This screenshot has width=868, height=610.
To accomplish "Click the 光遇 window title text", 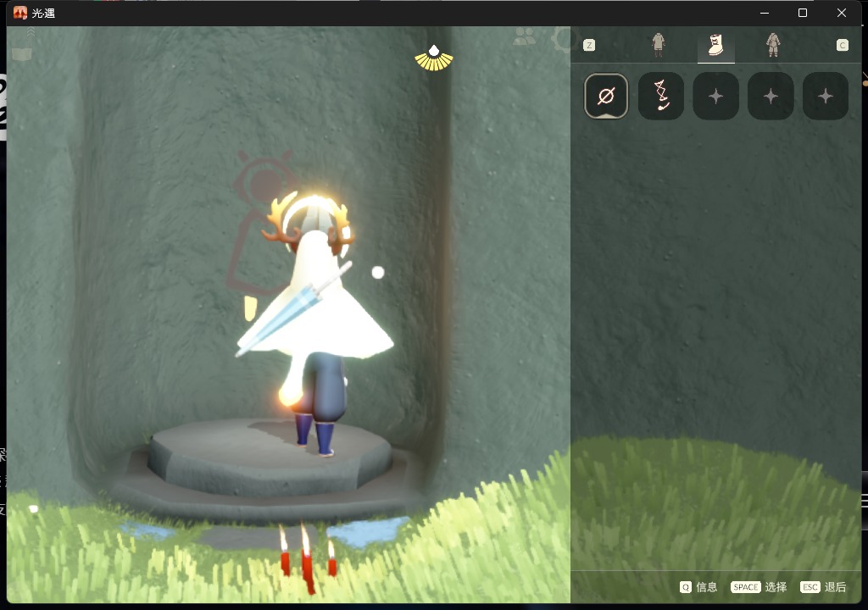I will click(x=43, y=13).
